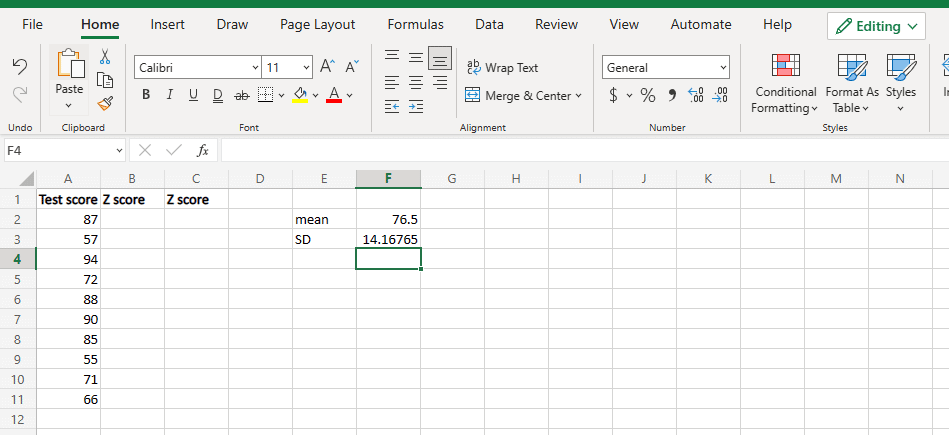Click the Redo arrow icon

tap(20, 94)
